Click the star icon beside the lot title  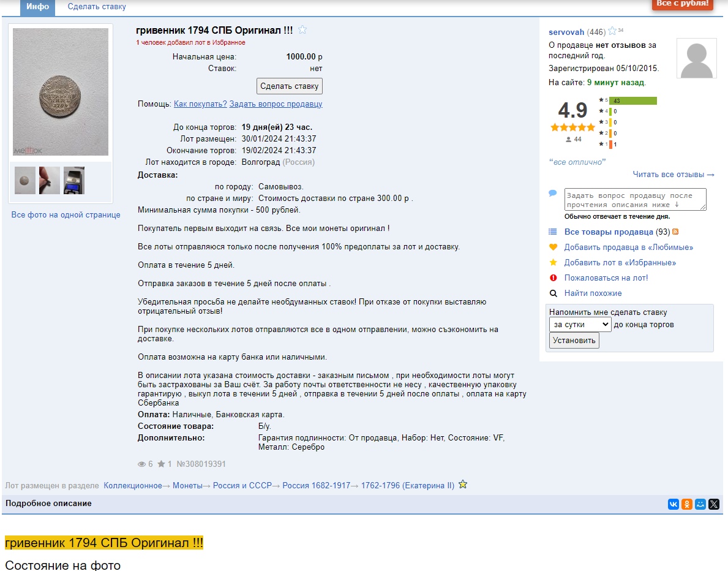click(302, 30)
